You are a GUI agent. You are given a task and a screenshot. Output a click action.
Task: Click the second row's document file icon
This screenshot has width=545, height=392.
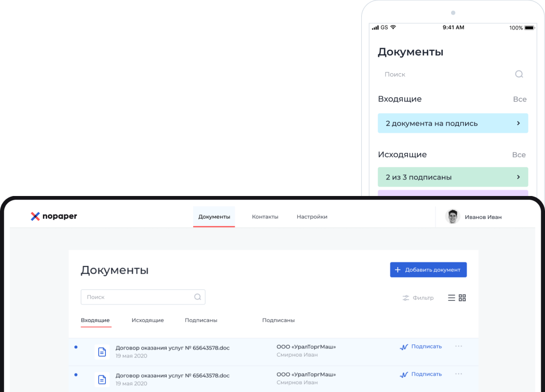click(102, 380)
